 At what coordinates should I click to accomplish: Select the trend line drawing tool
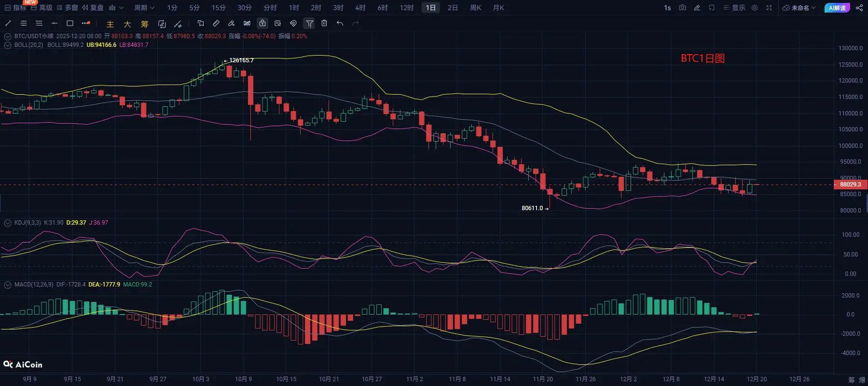(8, 23)
